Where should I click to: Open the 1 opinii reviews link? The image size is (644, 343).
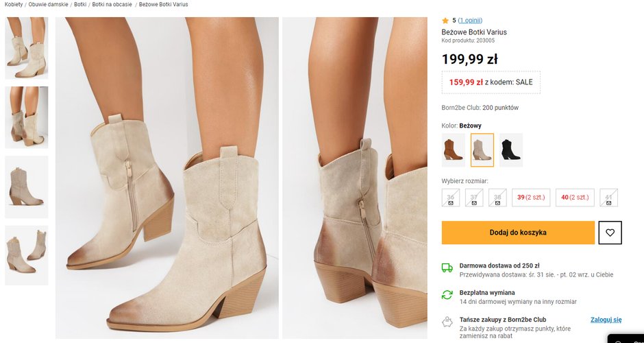point(469,21)
